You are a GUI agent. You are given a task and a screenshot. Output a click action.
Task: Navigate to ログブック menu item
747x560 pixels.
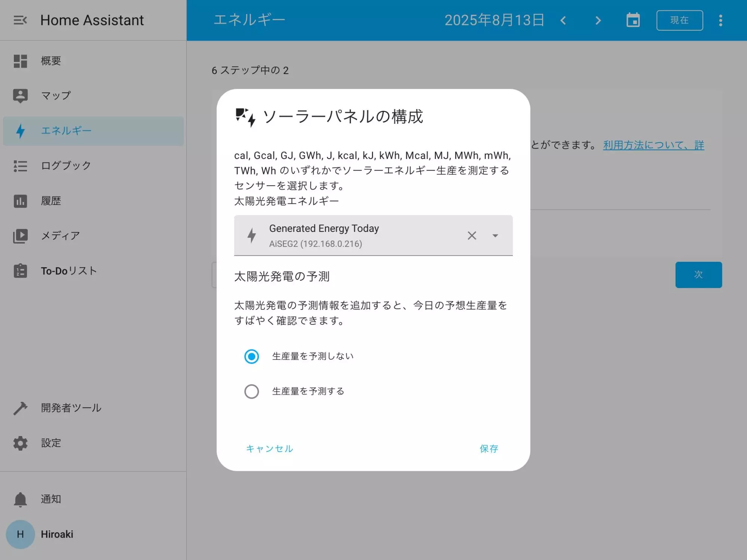click(x=93, y=166)
